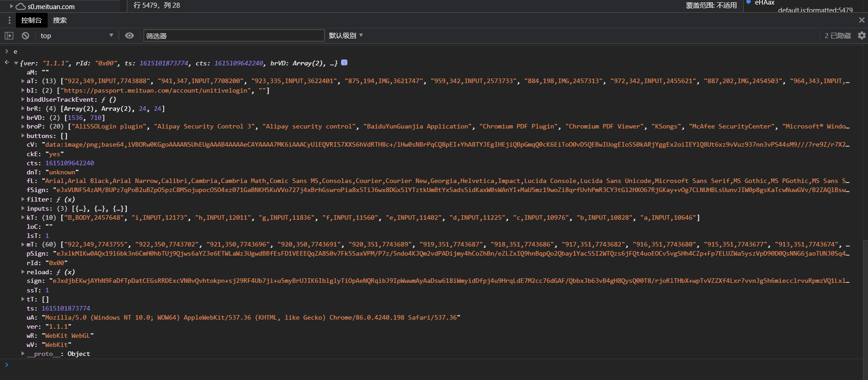The image size is (868, 380).
Task: Expand the buttons array property
Action: pos(23,135)
